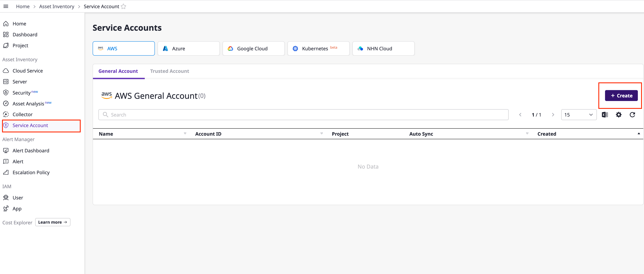Star the Service Account page as favorite

coord(124,6)
